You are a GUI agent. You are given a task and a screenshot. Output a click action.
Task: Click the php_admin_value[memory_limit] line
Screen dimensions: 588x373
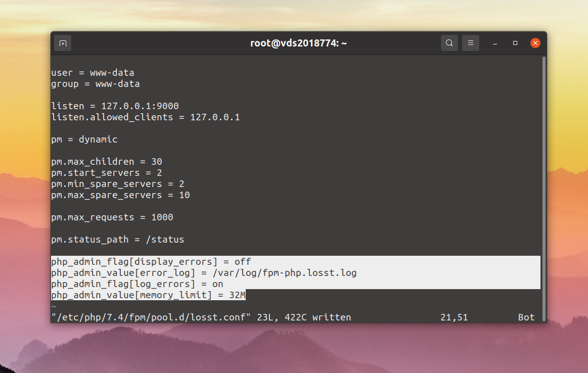point(149,295)
